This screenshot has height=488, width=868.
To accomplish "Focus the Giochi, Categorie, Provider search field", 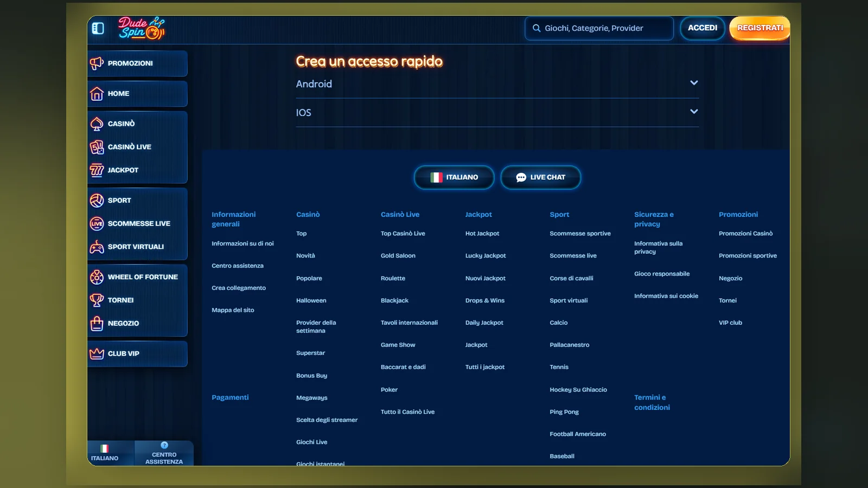I will [599, 28].
